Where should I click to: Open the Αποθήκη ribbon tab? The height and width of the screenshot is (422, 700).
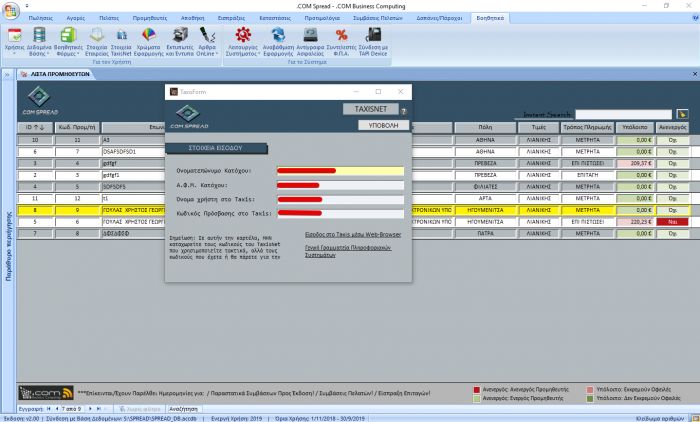point(192,18)
